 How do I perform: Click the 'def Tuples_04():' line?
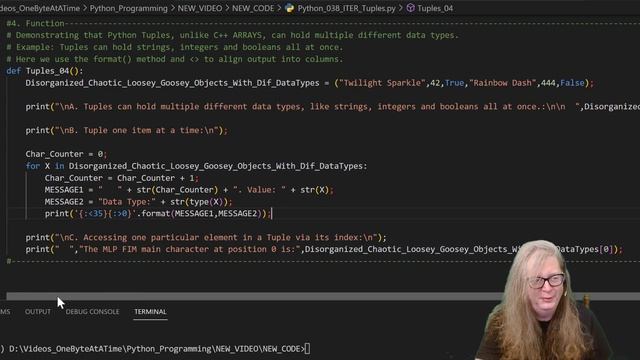click(x=45, y=71)
